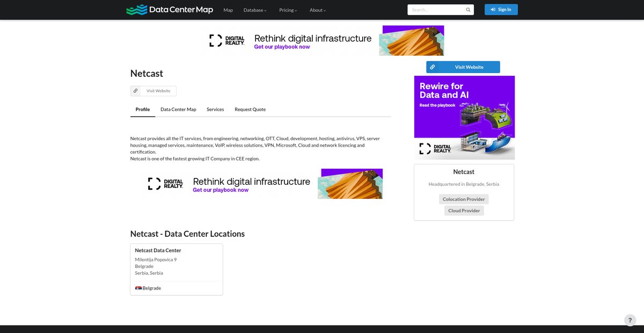
Task: Expand the Database menu
Action: point(255,10)
